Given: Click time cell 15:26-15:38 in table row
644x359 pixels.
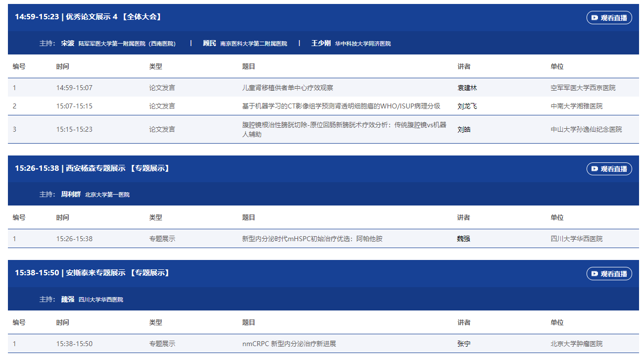Looking at the screenshot, I should (74, 239).
